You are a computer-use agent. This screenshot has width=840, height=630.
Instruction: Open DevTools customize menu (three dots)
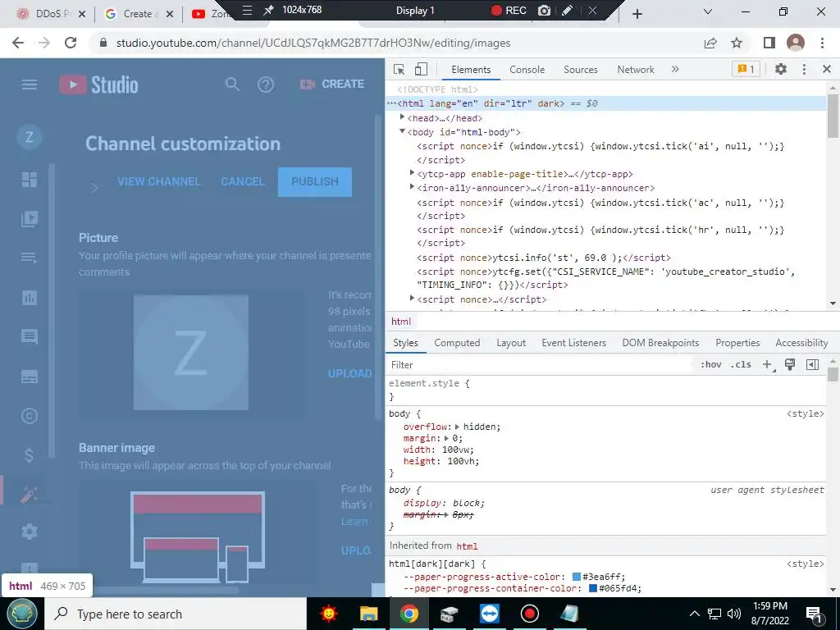click(x=804, y=69)
